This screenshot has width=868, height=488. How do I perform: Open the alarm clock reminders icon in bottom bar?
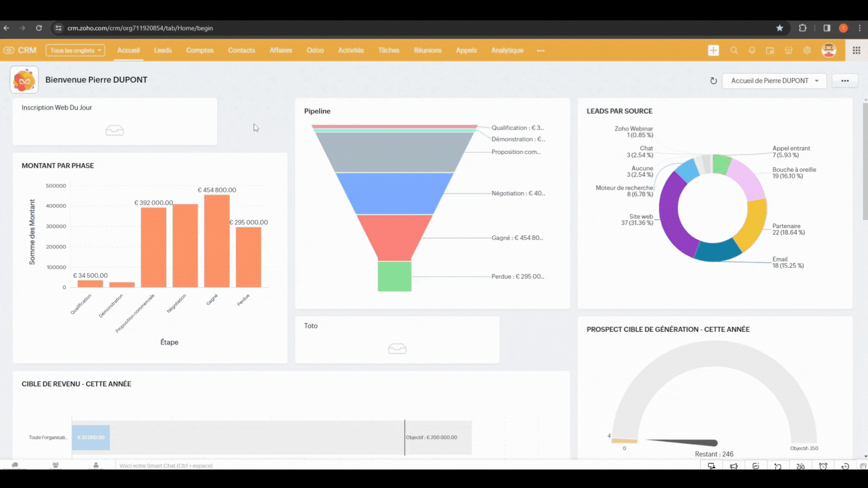pyautogui.click(x=823, y=466)
